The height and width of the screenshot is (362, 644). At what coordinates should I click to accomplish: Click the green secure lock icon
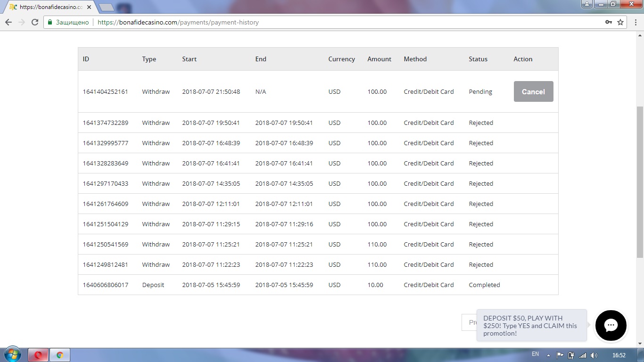point(50,22)
